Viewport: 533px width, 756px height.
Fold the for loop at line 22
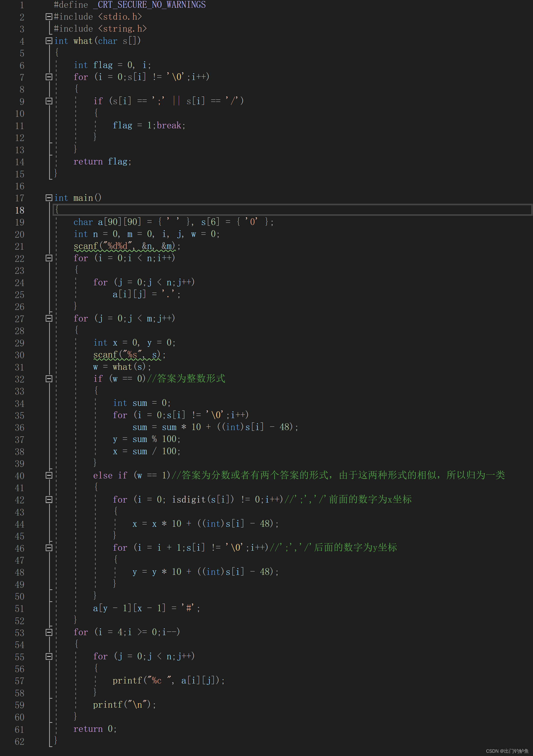(x=49, y=258)
